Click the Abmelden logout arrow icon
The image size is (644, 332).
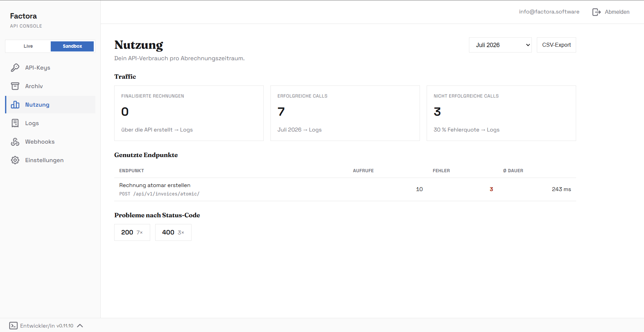[596, 12]
